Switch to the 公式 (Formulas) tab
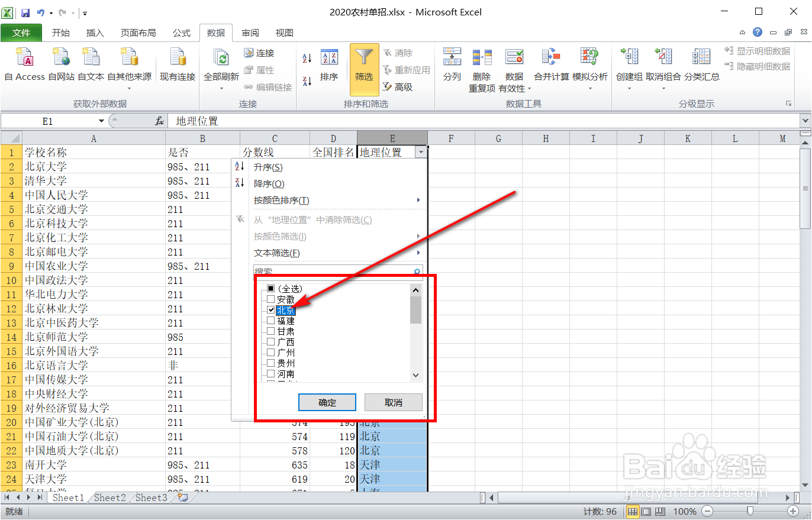Image resolution: width=812 pixels, height=520 pixels. point(181,33)
